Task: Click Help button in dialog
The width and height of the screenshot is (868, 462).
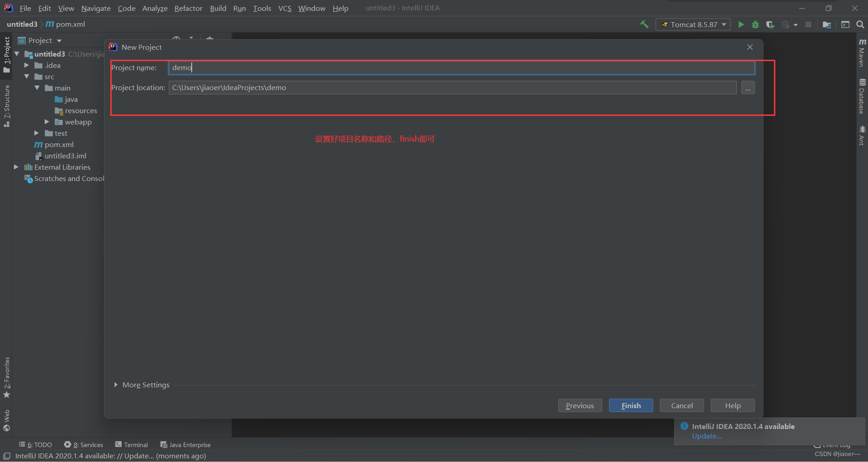Action: [x=732, y=405]
